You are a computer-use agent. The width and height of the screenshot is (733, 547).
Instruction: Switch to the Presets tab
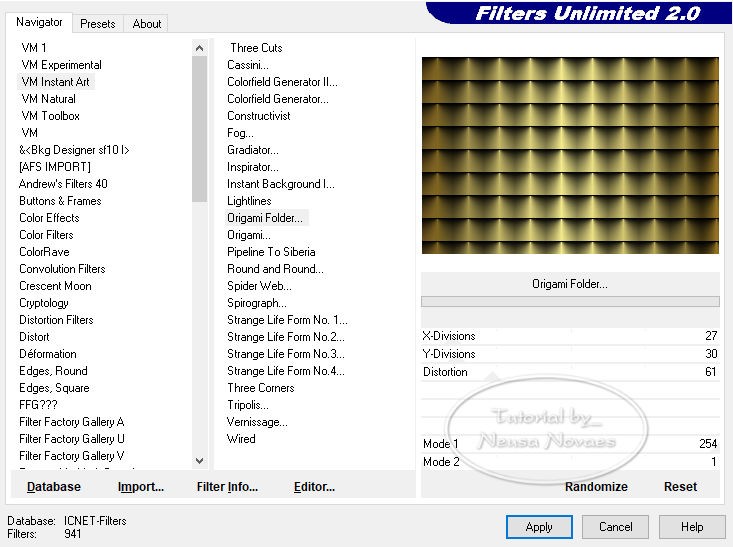click(x=98, y=23)
